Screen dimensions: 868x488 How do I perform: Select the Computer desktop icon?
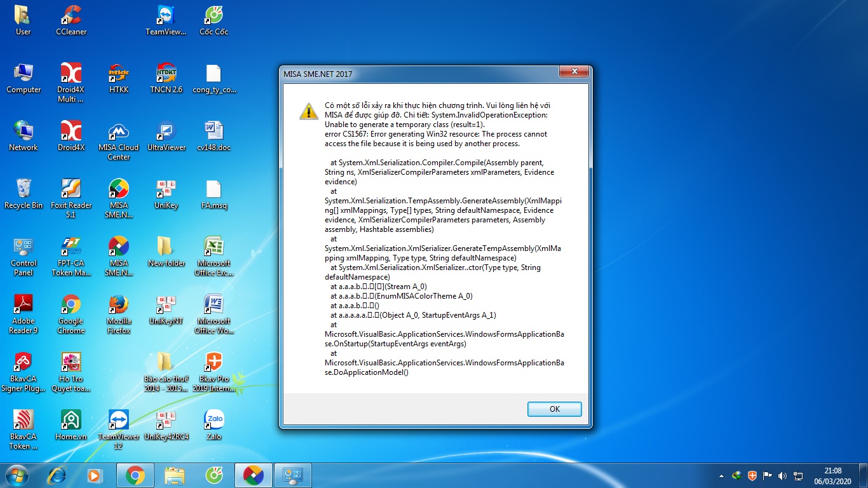(x=24, y=78)
